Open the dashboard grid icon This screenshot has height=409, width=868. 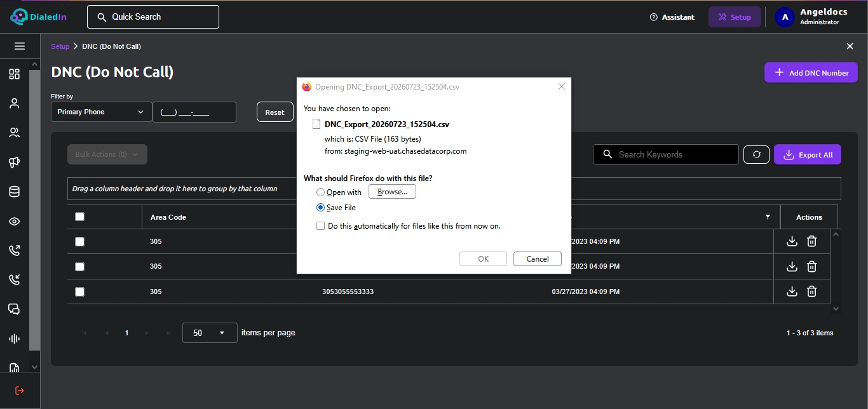[x=15, y=74]
